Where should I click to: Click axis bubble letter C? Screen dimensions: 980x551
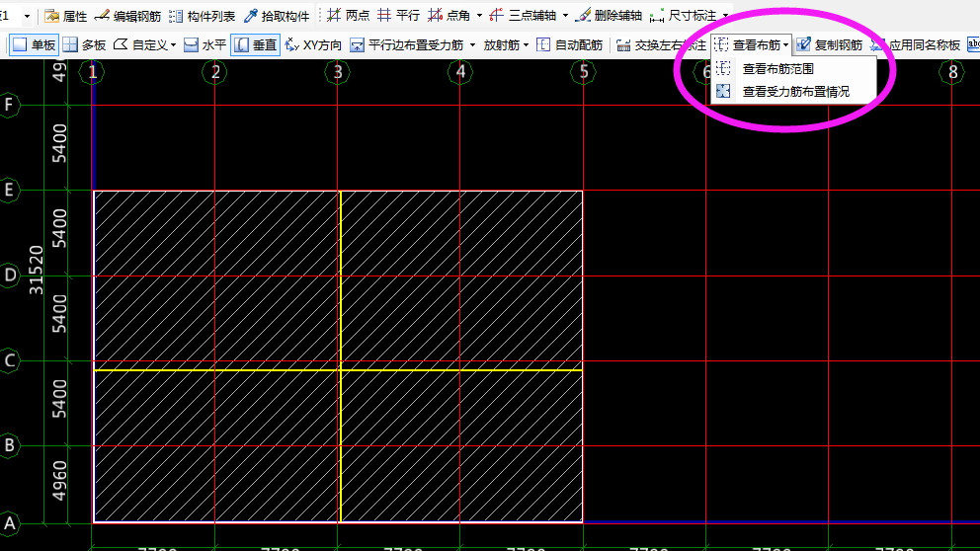click(9, 360)
